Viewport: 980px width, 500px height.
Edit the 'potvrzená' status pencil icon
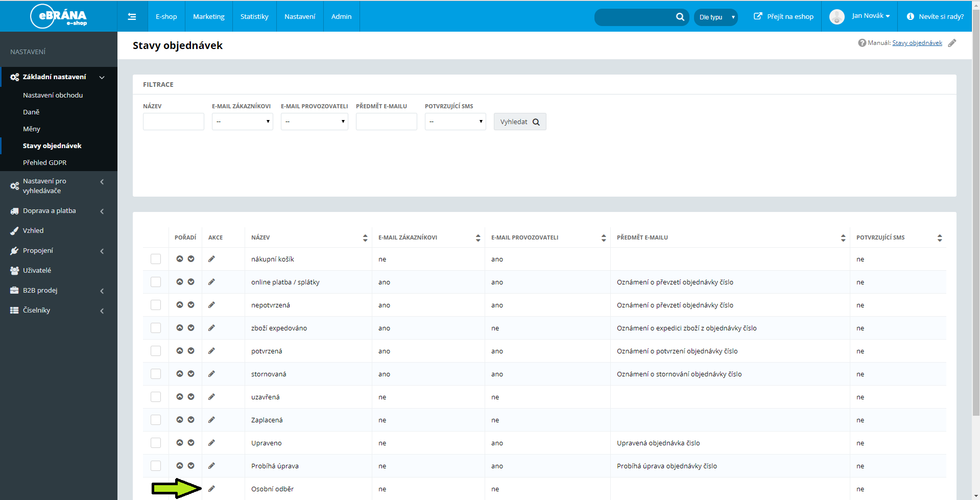coord(211,351)
